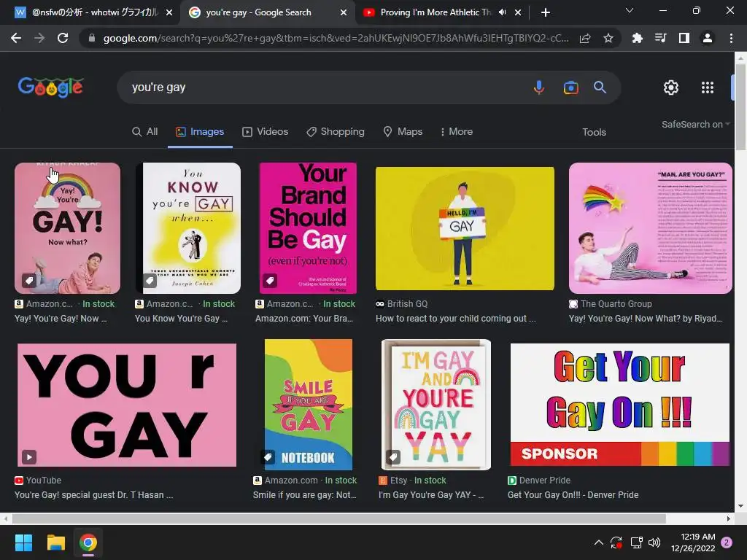
Task: Open Etsy In stock source link
Action: (413, 481)
